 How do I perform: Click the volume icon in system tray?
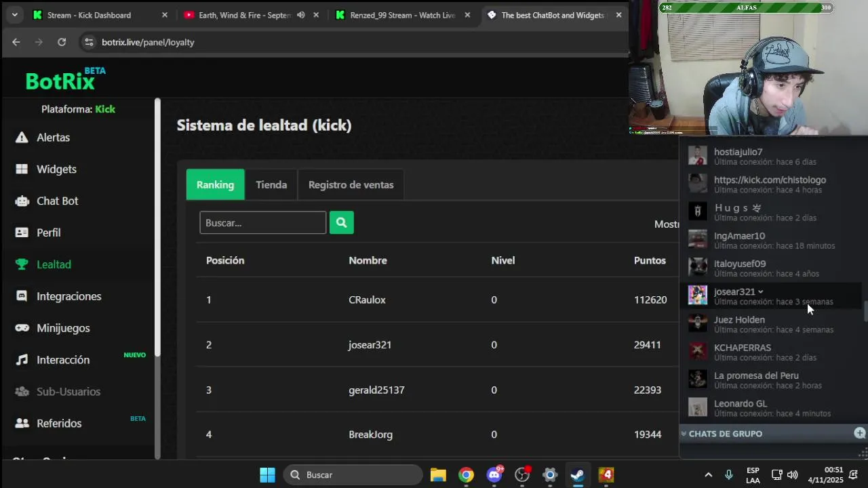point(792,475)
